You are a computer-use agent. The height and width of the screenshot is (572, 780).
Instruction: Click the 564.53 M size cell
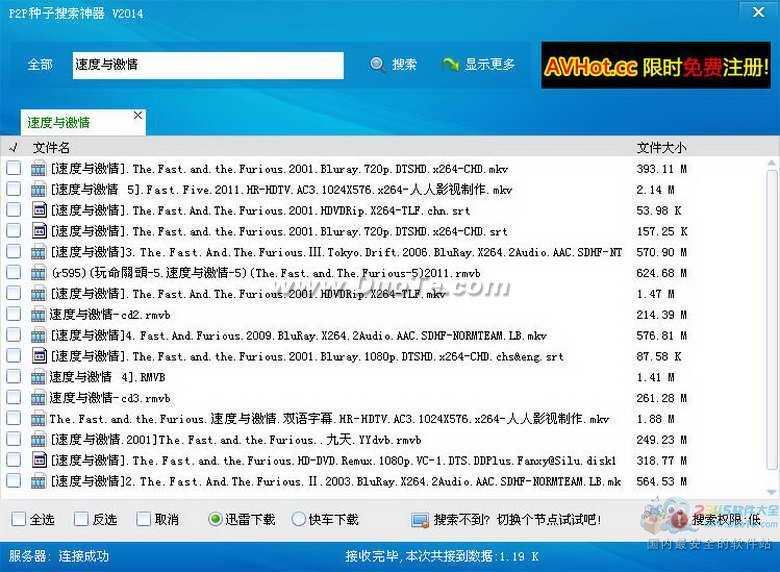tap(662, 481)
